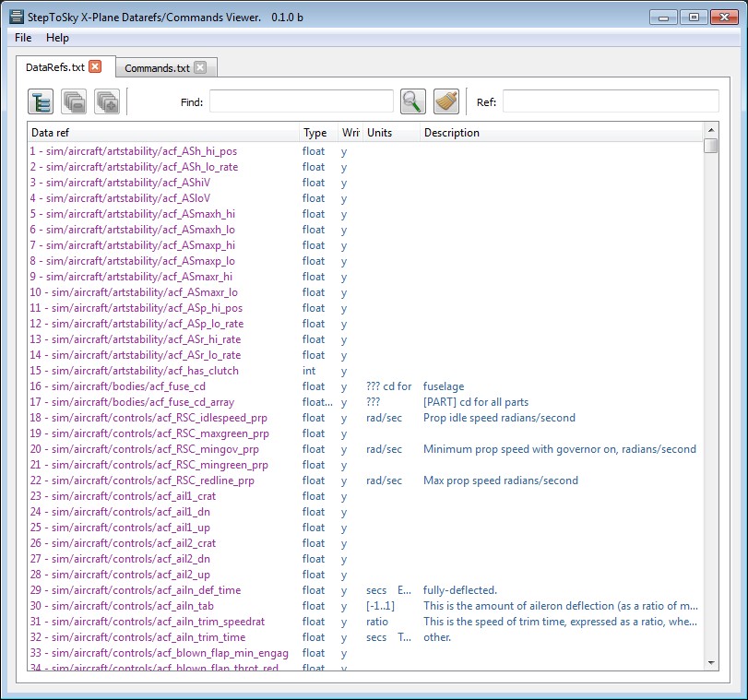
Task: Select row 15 acf_has_clutch
Action: [365, 371]
